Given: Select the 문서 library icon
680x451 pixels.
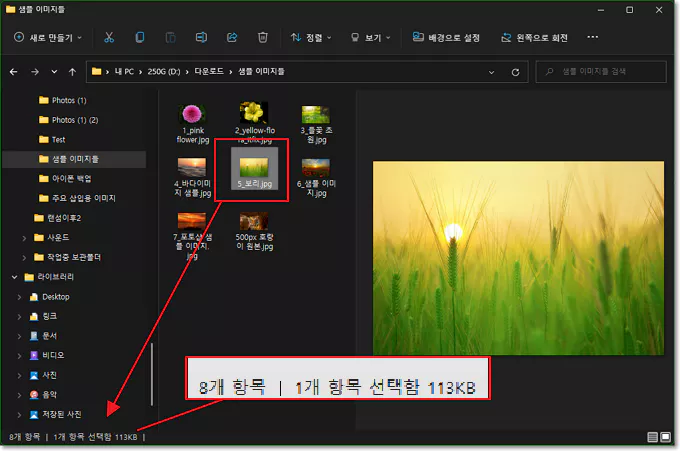Looking at the screenshot, I should tap(34, 336).
